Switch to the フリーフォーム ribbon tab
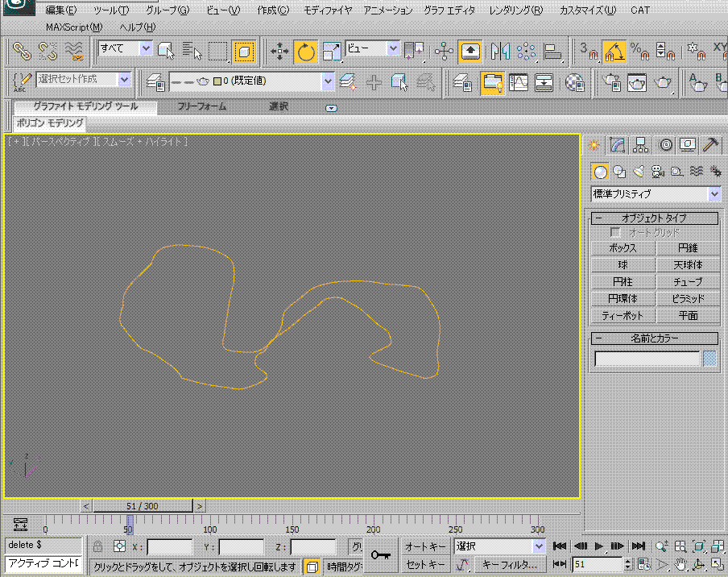 (x=201, y=106)
